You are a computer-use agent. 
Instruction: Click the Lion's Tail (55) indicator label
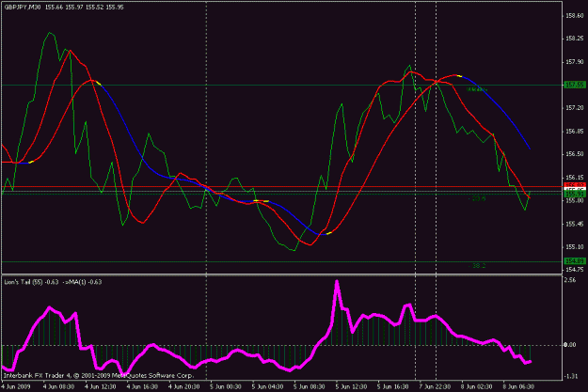pos(24,282)
